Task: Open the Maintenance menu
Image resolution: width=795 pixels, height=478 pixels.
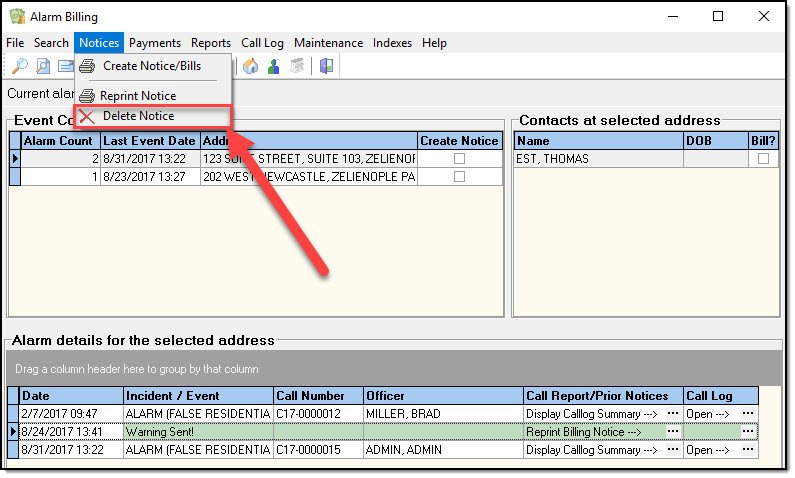Action: coord(328,43)
